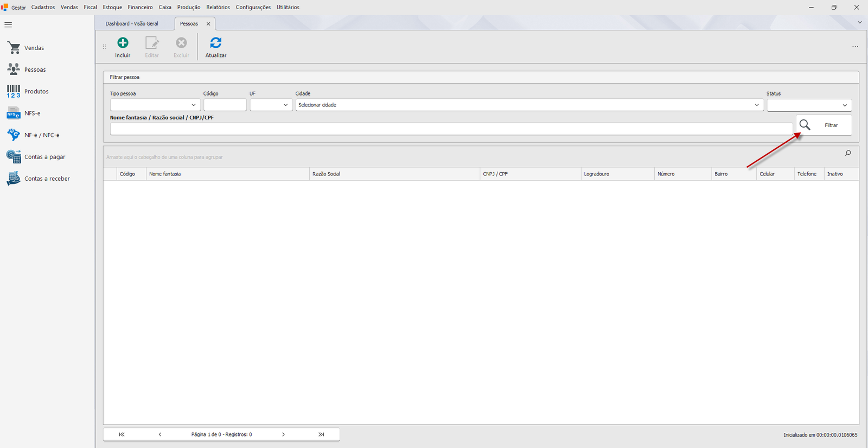Open the Configurações menu
Screen dimensions: 868x448
coord(253,7)
